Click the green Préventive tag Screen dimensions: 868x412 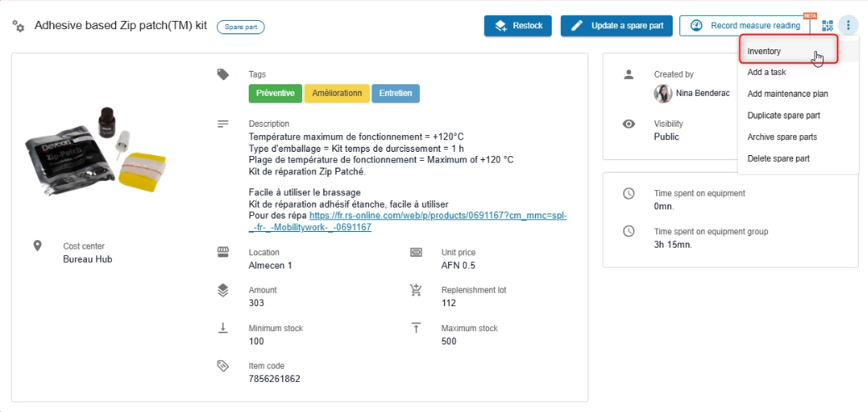275,93
